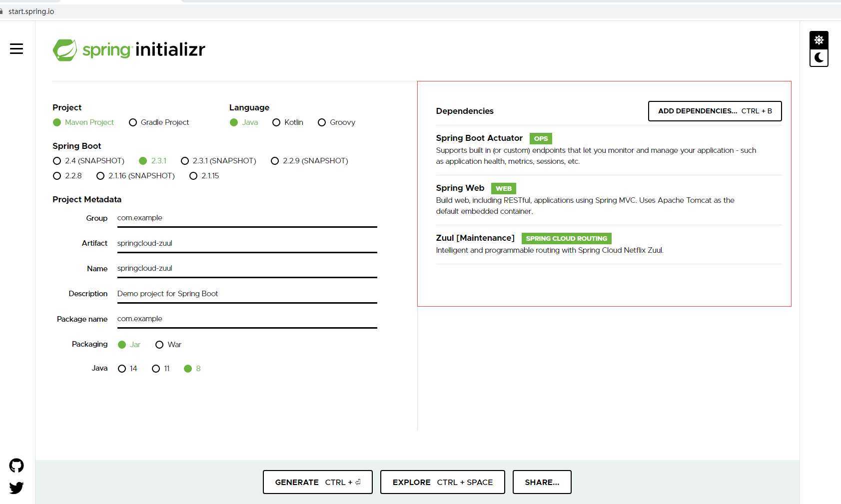Choose Java version 14
Viewport: 841px width, 504px height.
coord(127,369)
